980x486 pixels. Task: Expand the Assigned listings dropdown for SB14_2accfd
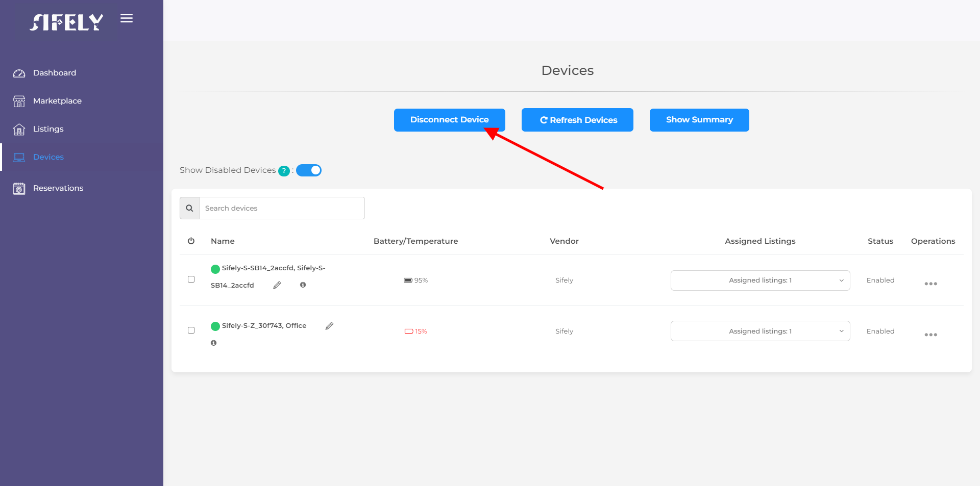pos(760,280)
